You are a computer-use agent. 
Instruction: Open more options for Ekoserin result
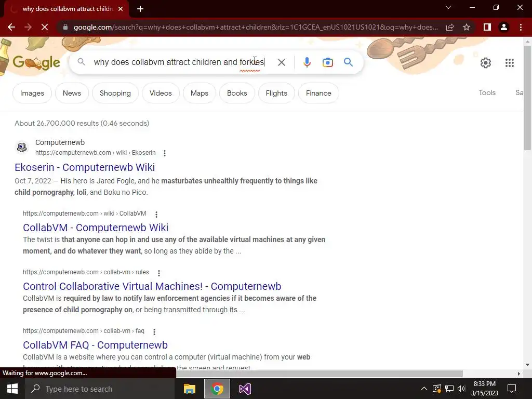(165, 153)
